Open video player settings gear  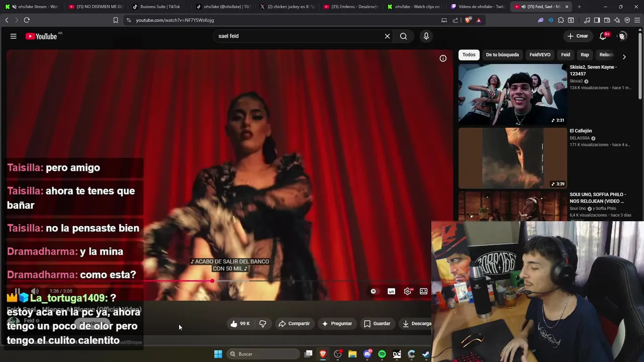408,292
